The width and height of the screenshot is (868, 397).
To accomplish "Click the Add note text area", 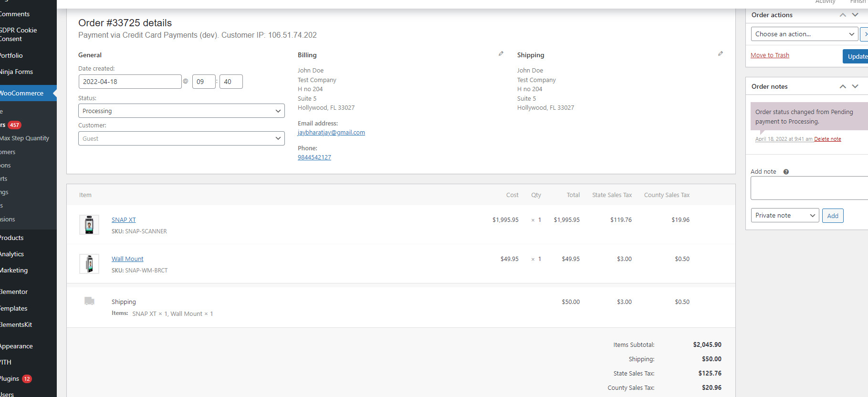I will click(809, 188).
